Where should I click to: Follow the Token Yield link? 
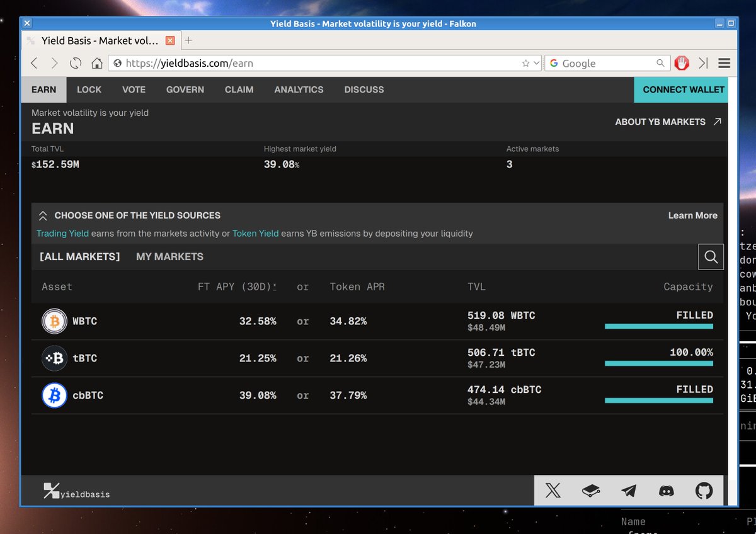pyautogui.click(x=255, y=234)
